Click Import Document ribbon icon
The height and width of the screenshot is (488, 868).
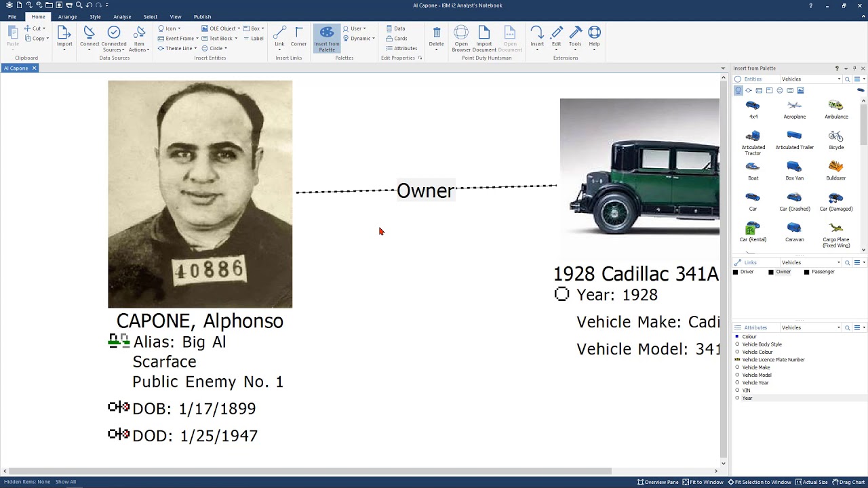[484, 39]
